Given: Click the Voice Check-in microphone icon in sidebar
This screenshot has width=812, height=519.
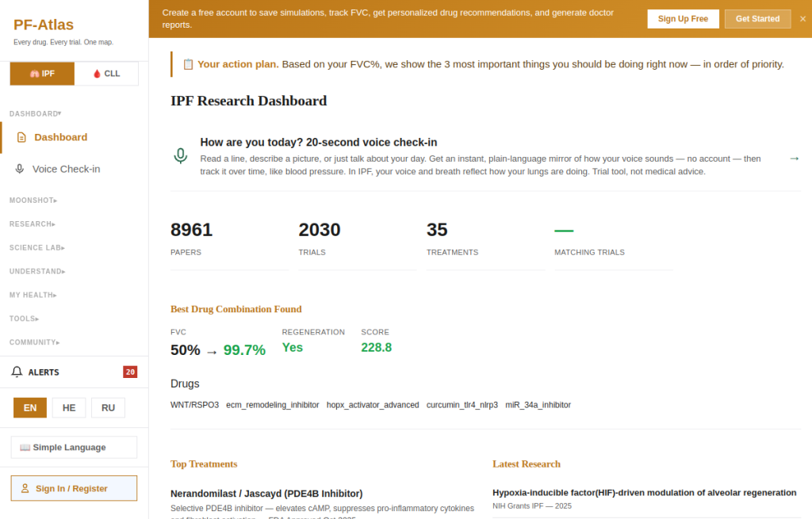Looking at the screenshot, I should 20,169.
